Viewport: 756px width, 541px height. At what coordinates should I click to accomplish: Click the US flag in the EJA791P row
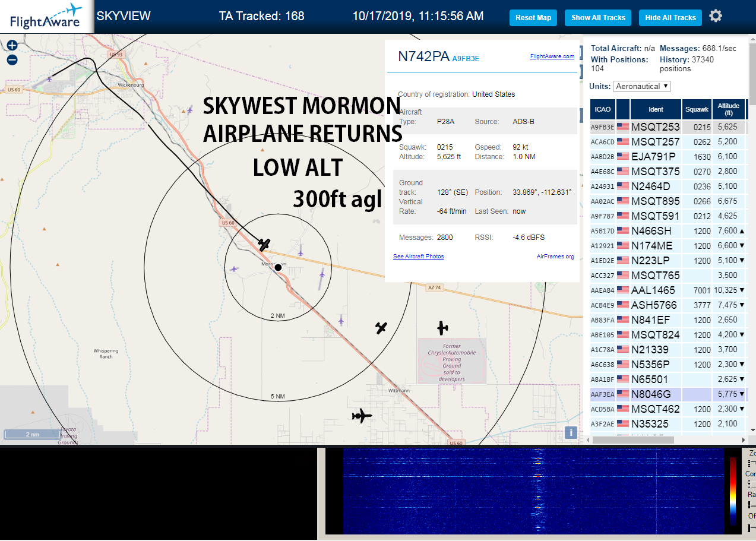pyautogui.click(x=623, y=156)
